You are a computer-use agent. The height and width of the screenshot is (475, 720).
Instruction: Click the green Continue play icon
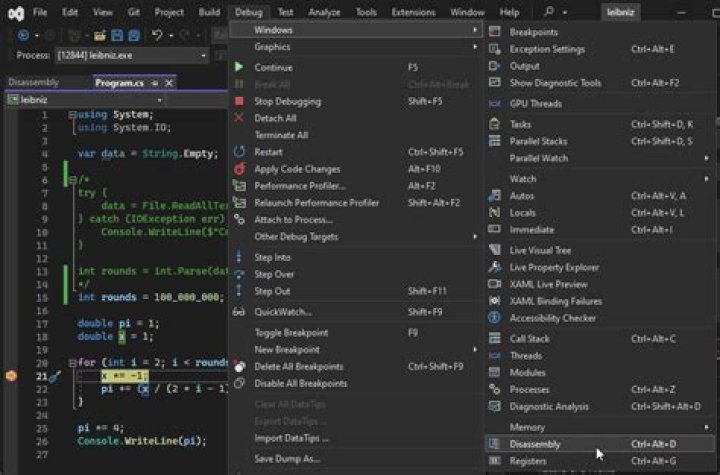pyautogui.click(x=238, y=67)
